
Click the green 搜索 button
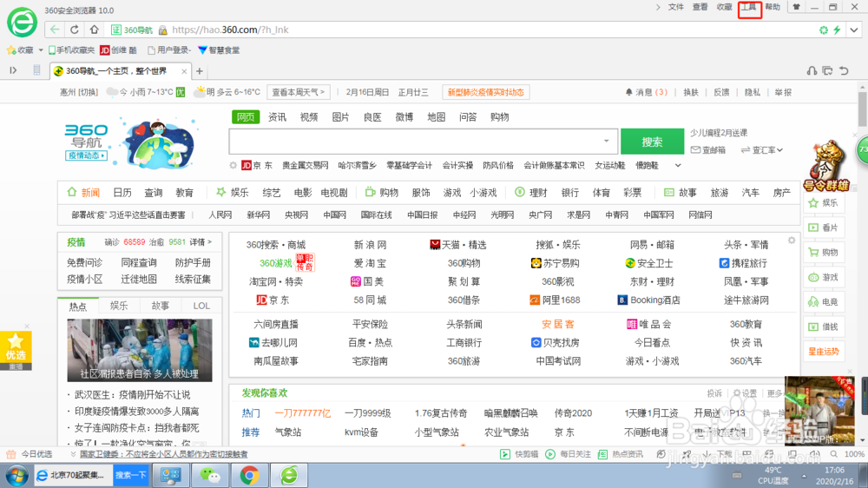(x=652, y=142)
